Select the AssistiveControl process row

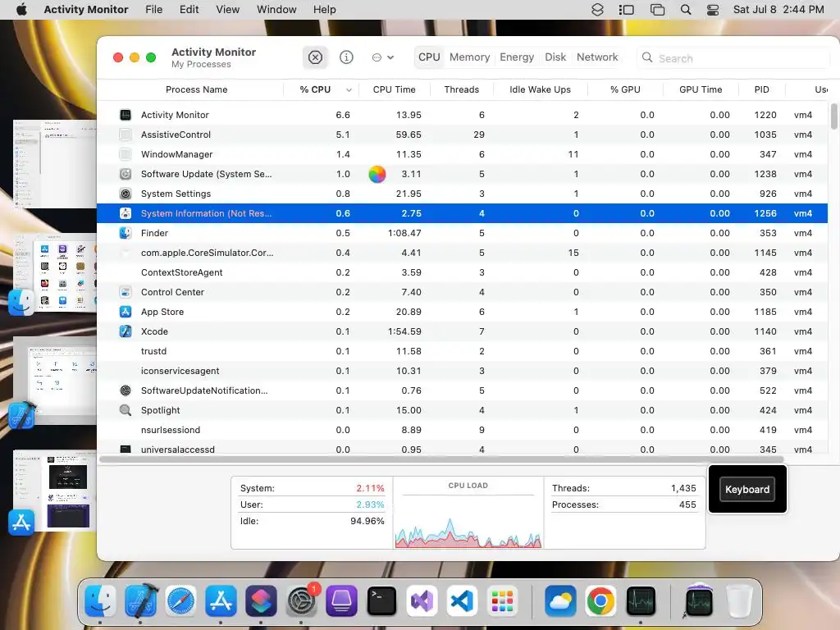(x=462, y=135)
